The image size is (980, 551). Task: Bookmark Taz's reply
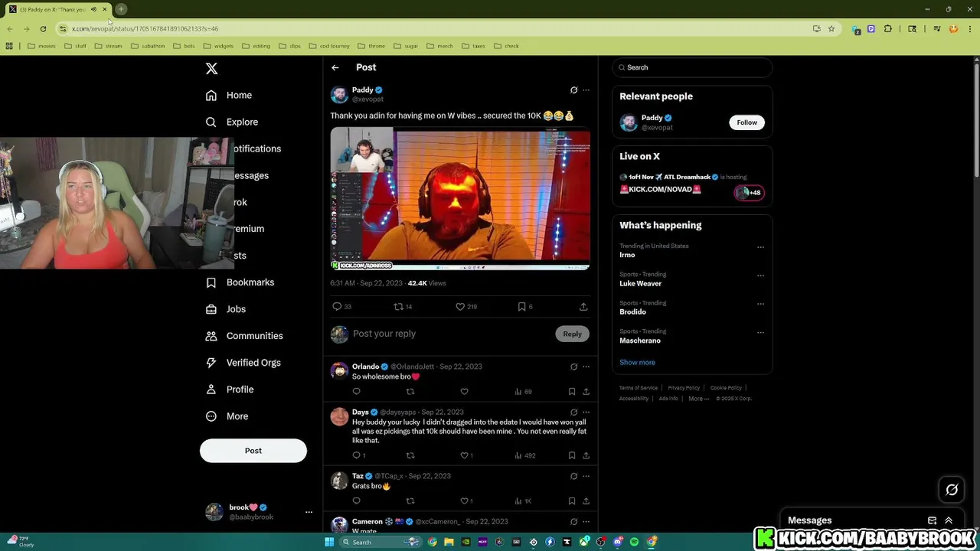click(572, 501)
